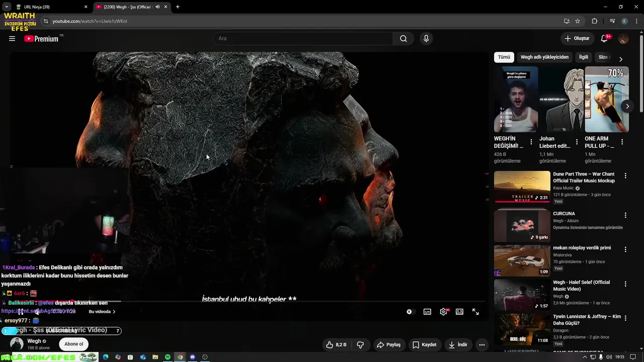Viewport: 644px width, 362px height.
Task: Open Chrome extensions puzzle icon
Action: tap(595, 21)
